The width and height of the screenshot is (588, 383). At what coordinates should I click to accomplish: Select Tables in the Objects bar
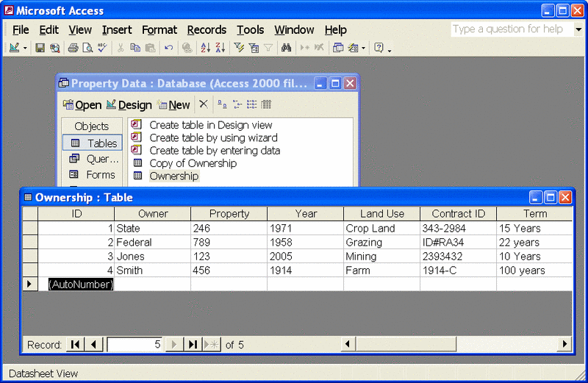click(x=93, y=143)
